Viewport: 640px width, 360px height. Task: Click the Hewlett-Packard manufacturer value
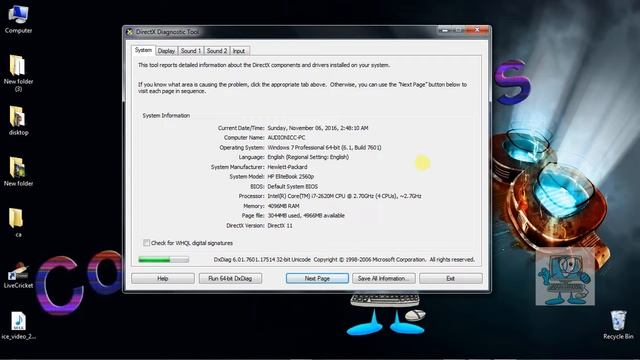pyautogui.click(x=287, y=167)
